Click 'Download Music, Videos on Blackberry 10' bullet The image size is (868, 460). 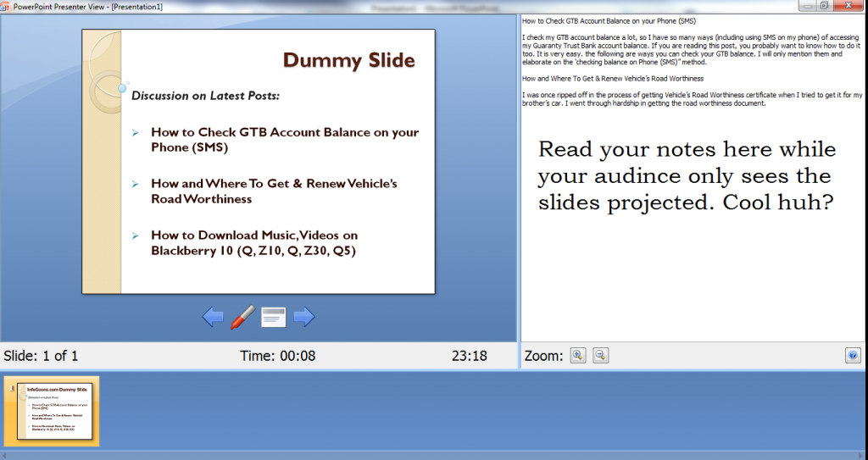[254, 242]
